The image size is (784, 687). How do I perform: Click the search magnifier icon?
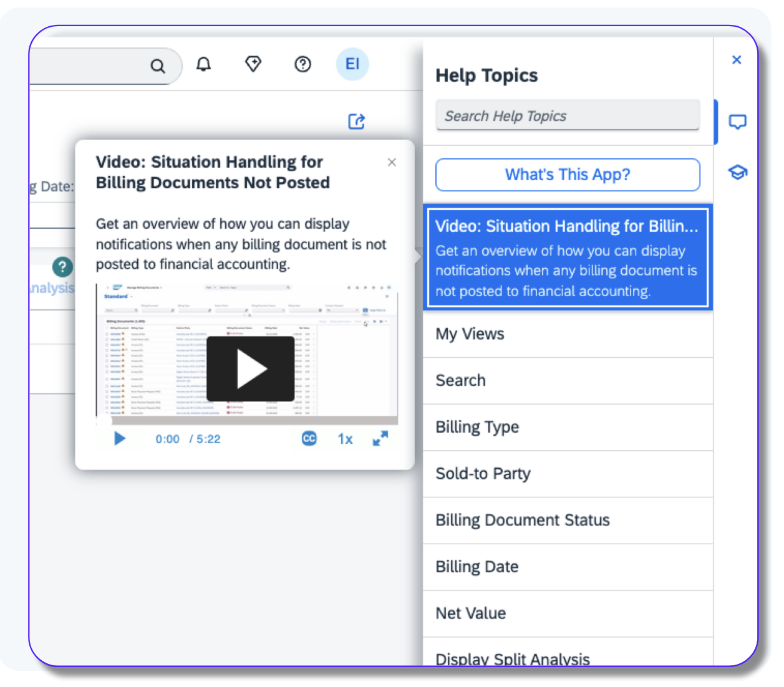pyautogui.click(x=158, y=65)
